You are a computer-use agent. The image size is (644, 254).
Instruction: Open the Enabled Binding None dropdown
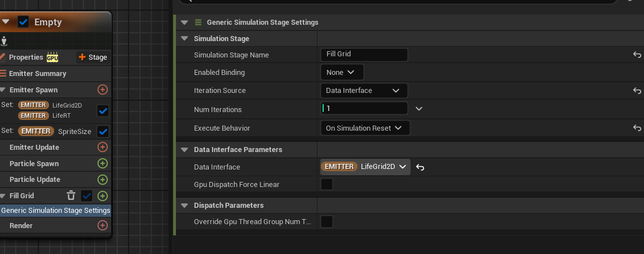(341, 73)
